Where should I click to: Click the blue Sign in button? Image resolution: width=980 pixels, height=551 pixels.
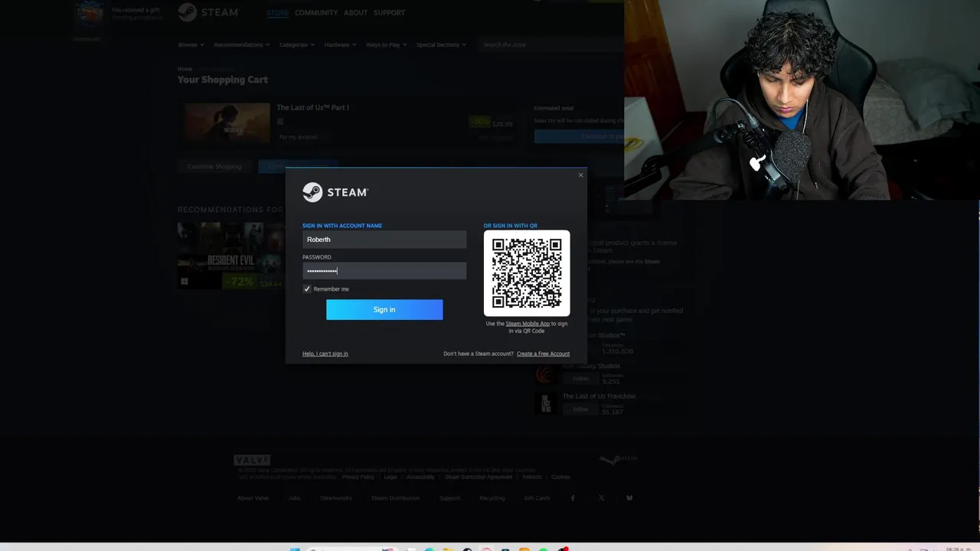point(384,310)
